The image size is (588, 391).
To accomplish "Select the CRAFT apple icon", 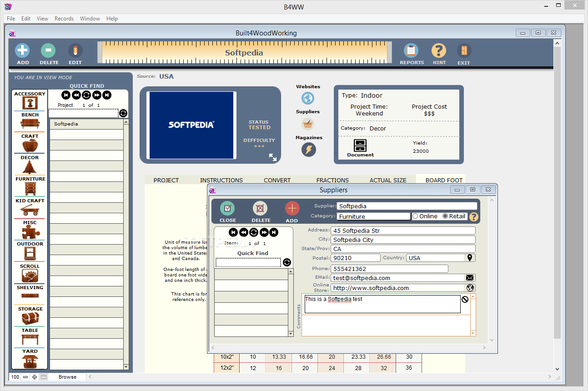I will click(x=30, y=146).
